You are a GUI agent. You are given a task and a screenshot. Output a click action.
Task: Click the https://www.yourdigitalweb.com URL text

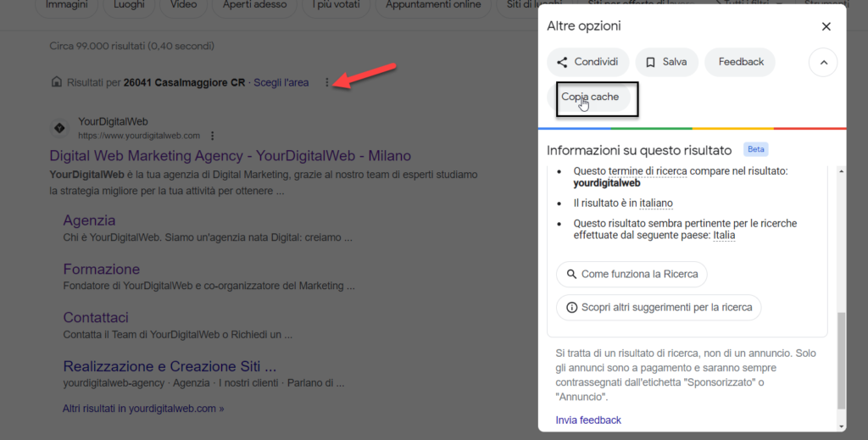(x=139, y=136)
